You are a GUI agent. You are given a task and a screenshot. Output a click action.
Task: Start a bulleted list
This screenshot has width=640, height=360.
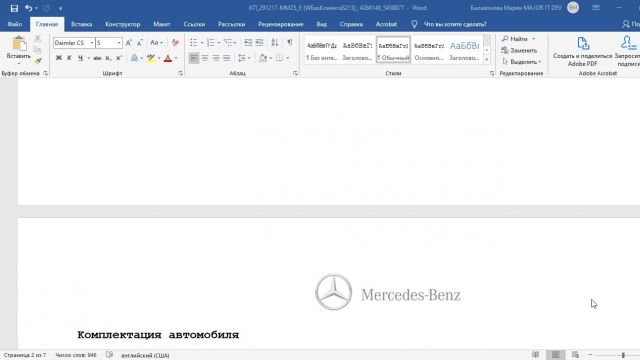(194, 43)
